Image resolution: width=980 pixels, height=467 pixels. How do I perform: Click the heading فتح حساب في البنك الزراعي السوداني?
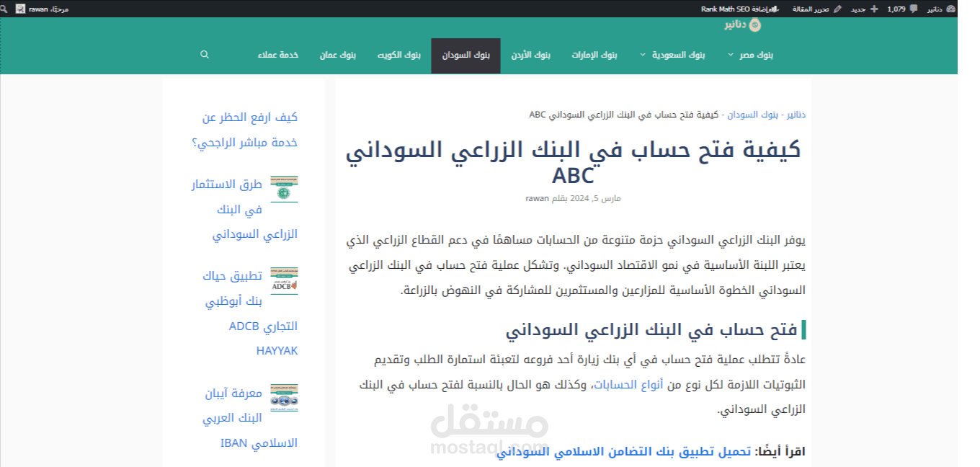pos(651,330)
